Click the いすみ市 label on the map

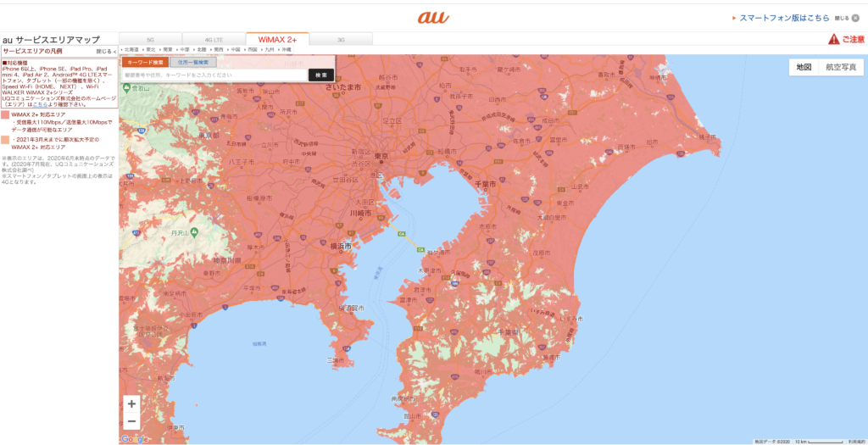(570, 320)
